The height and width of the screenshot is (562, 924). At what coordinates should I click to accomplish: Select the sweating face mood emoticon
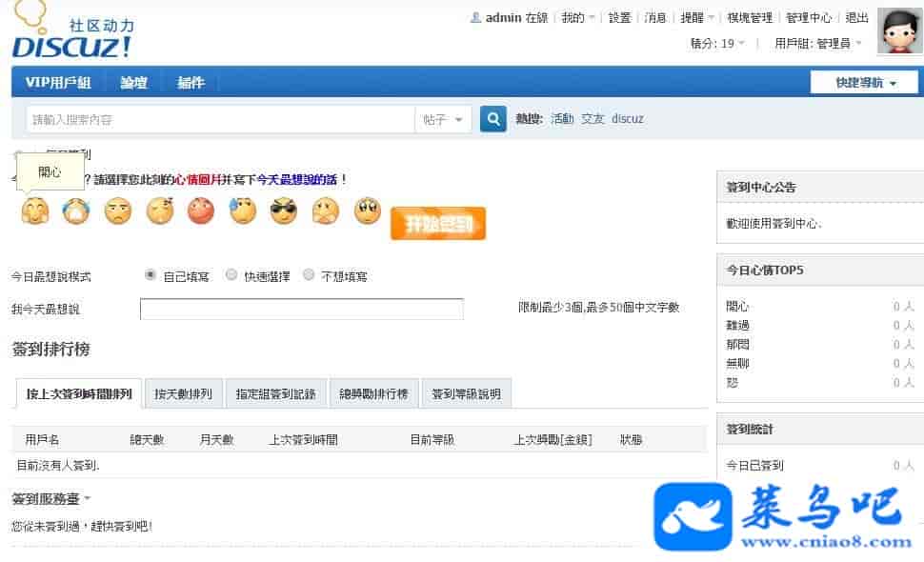[x=243, y=211]
